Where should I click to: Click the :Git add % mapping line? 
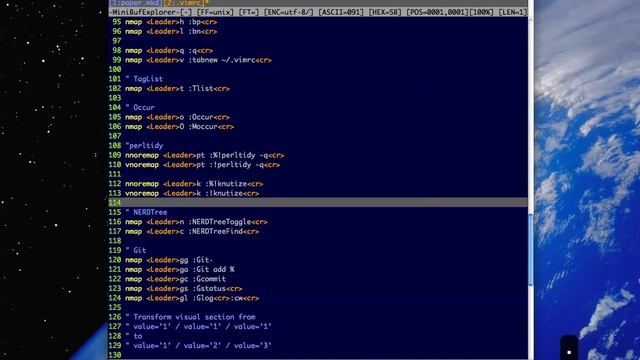click(x=180, y=269)
